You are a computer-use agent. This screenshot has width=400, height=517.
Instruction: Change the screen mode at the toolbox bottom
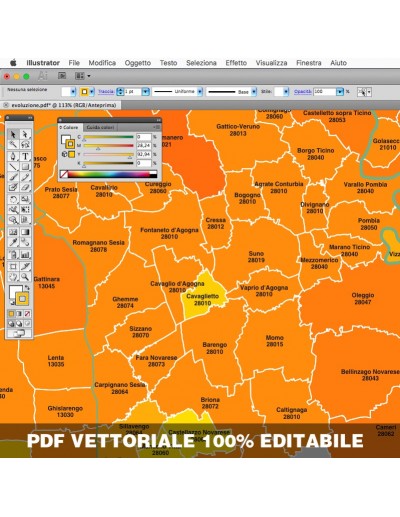[x=19, y=333]
